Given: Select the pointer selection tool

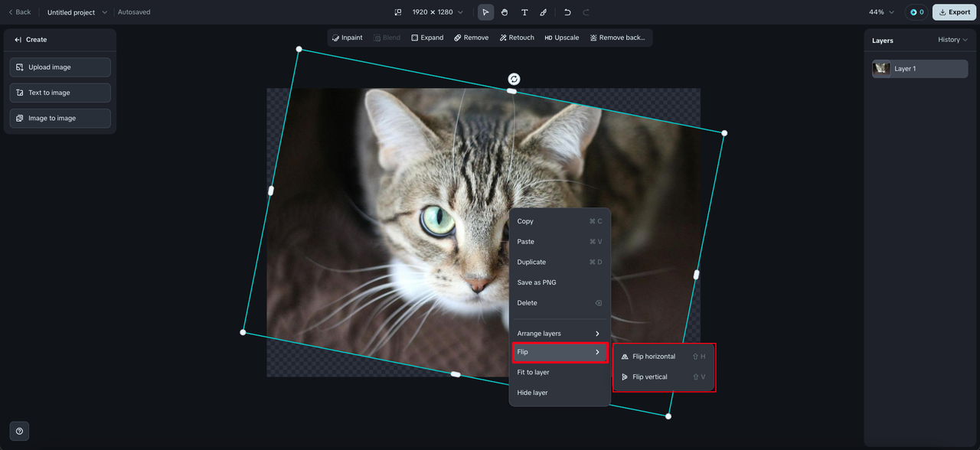Looking at the screenshot, I should [485, 12].
